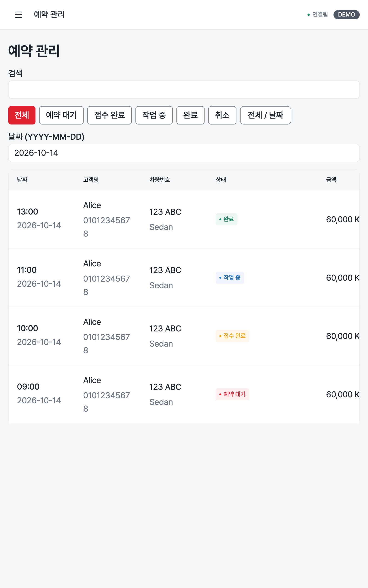Filter by 취소 status
The height and width of the screenshot is (588, 368).
pos(222,115)
